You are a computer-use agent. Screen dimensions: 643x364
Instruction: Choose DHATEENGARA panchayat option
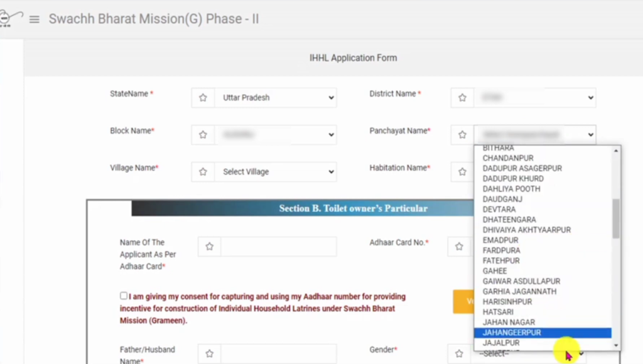click(x=543, y=220)
